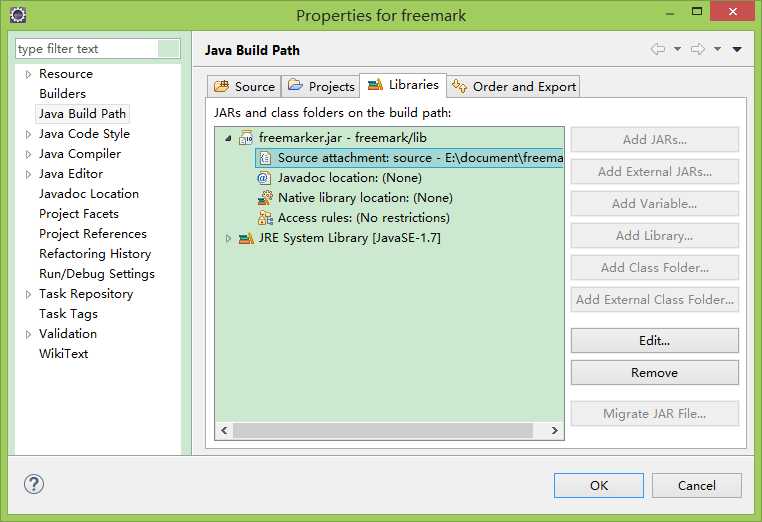
Task: Click the Libraries tab books icon
Action: 375,85
